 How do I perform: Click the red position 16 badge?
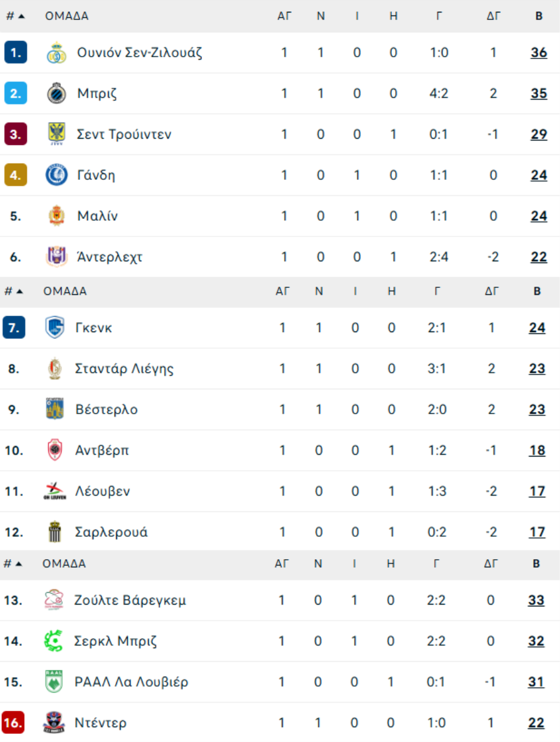tap(14, 723)
